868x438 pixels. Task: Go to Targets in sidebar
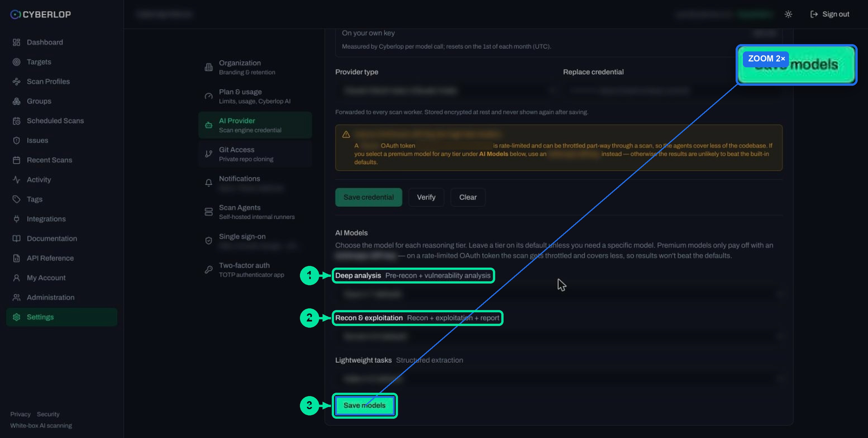[62, 62]
